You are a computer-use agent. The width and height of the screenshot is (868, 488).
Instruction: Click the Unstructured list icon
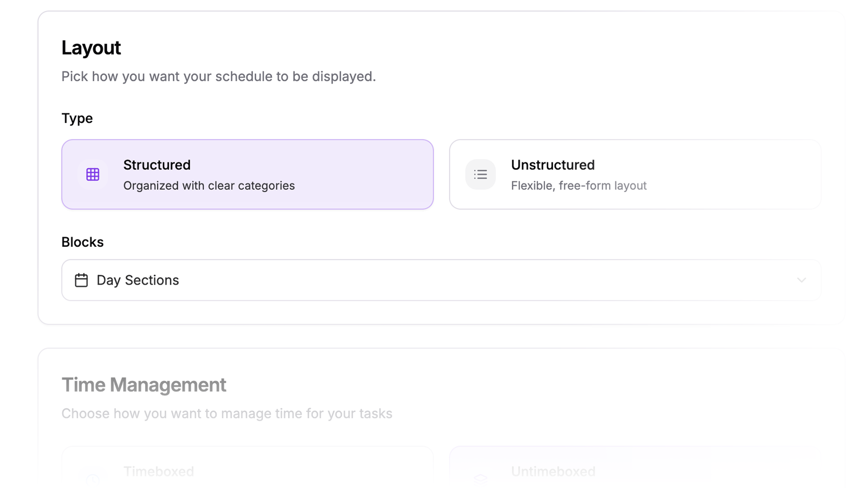pos(480,174)
